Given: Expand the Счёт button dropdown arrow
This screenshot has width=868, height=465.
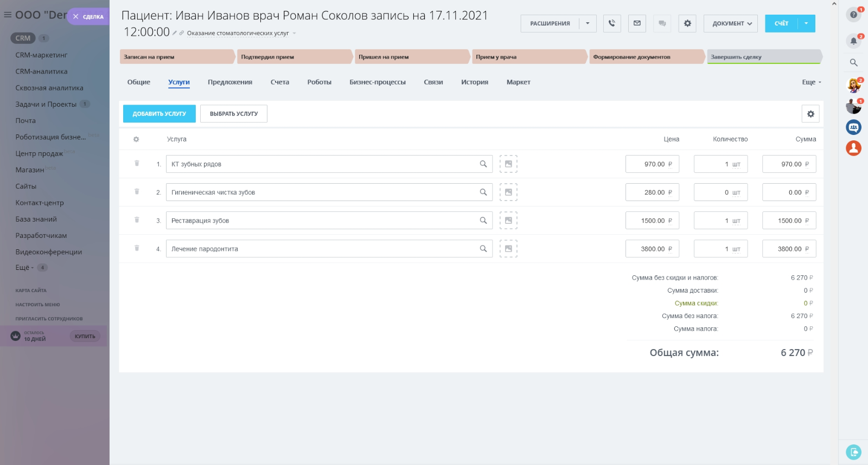Looking at the screenshot, I should pyautogui.click(x=806, y=23).
